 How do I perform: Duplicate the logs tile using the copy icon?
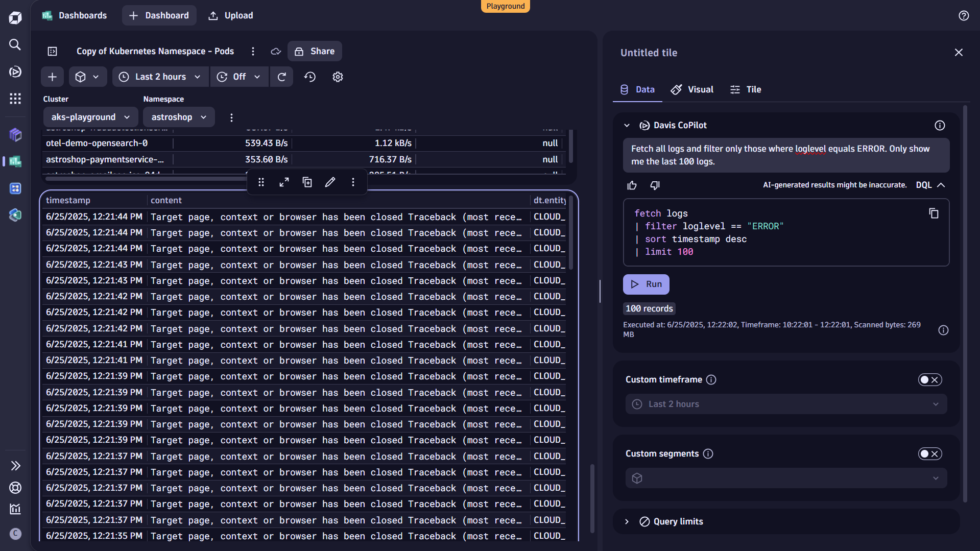[x=307, y=182]
